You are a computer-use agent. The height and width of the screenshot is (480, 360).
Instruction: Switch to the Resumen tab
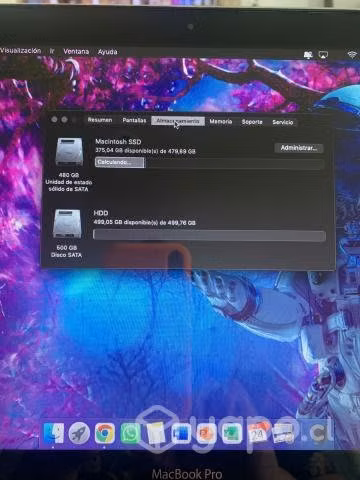(100, 120)
